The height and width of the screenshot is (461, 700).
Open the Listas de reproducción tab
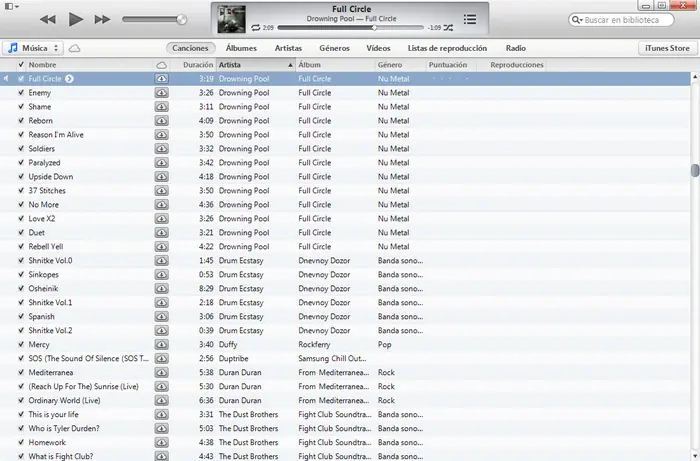click(x=447, y=48)
